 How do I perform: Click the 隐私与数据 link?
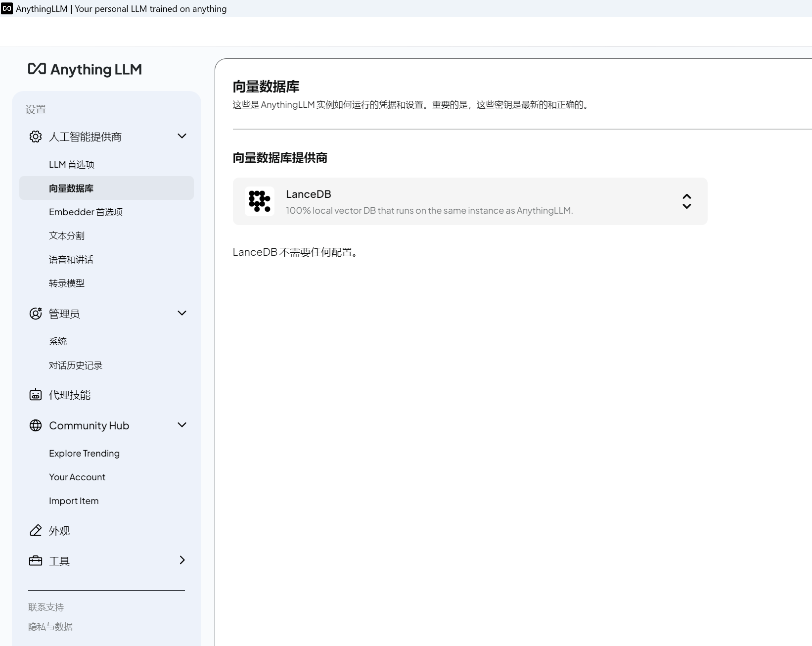tap(50, 627)
